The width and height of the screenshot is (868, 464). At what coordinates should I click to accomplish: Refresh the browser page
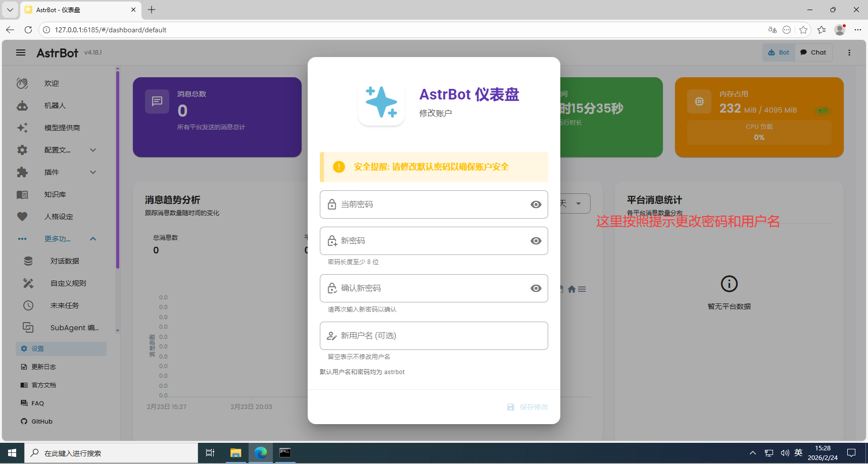coord(28,30)
